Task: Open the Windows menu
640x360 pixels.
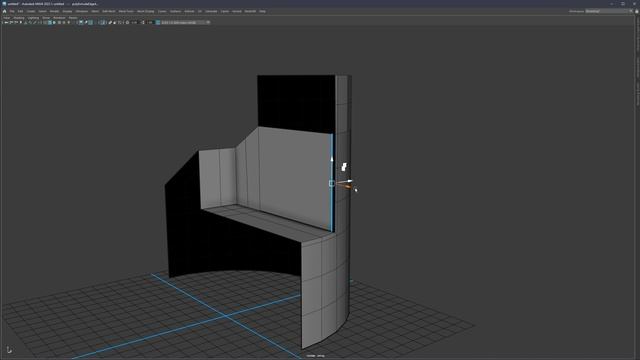Action: point(82,11)
